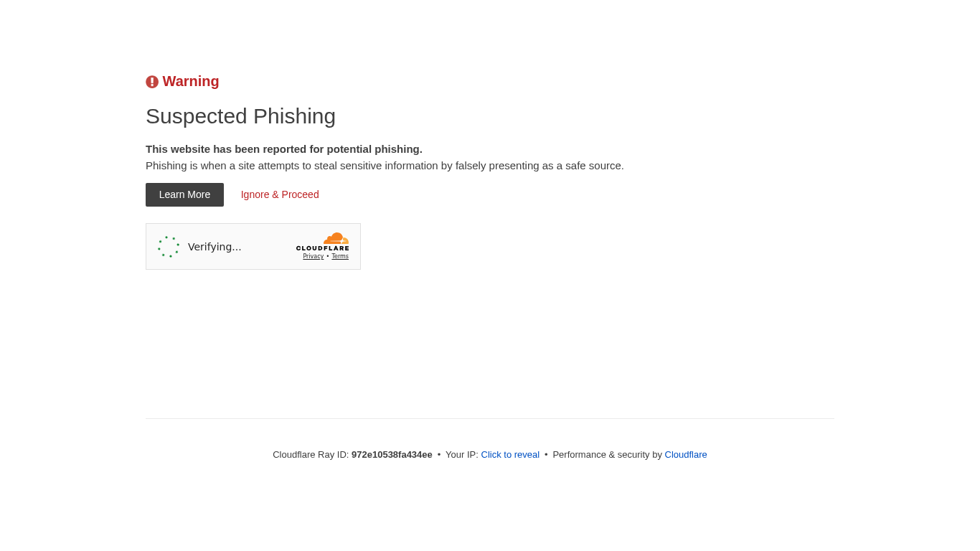The width and height of the screenshot is (980, 551).
Task: Click the orange Cloudflare cloud logo
Action: coord(336,238)
